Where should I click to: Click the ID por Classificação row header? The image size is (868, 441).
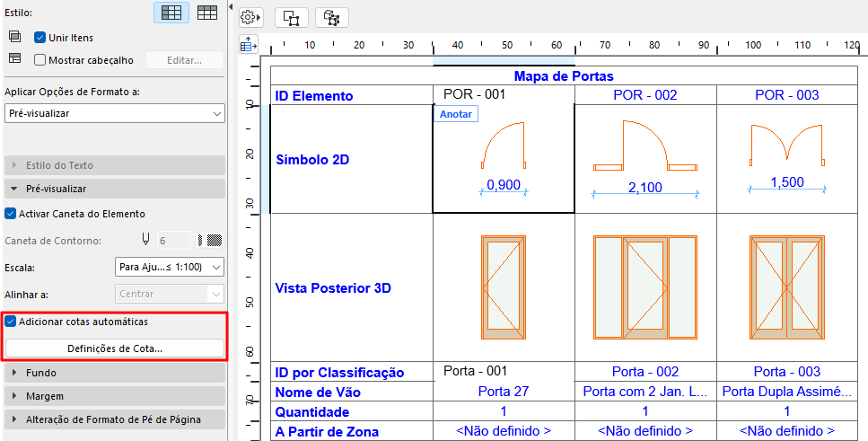coord(352,372)
